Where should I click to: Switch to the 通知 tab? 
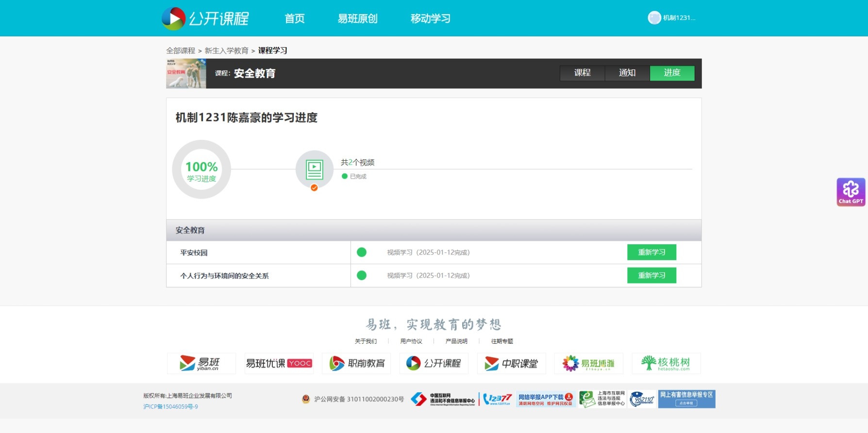(x=627, y=73)
